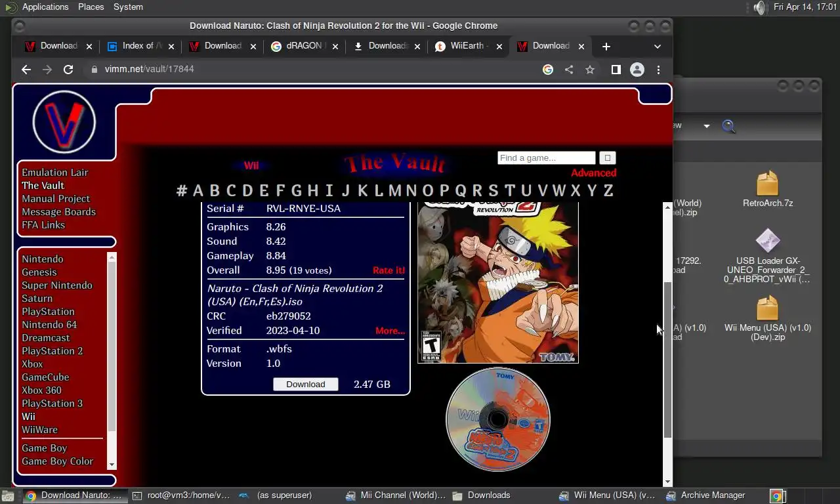840x504 pixels.
Task: Open the root@vm3 terminal taskbar item
Action: coord(181,495)
